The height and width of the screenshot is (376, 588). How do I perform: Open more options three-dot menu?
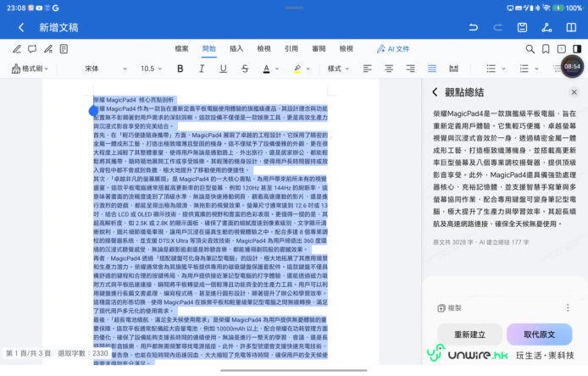pyautogui.click(x=568, y=307)
